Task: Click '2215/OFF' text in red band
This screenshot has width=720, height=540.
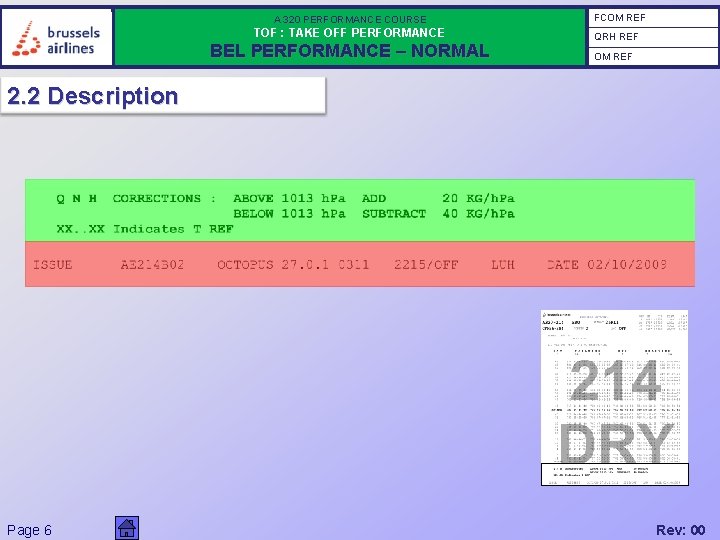Action: (426, 265)
